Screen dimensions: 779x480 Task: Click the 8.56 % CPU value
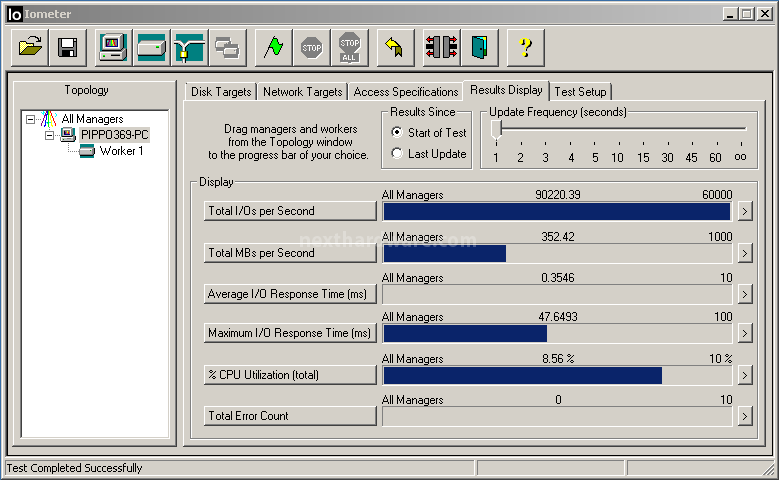pos(558,359)
